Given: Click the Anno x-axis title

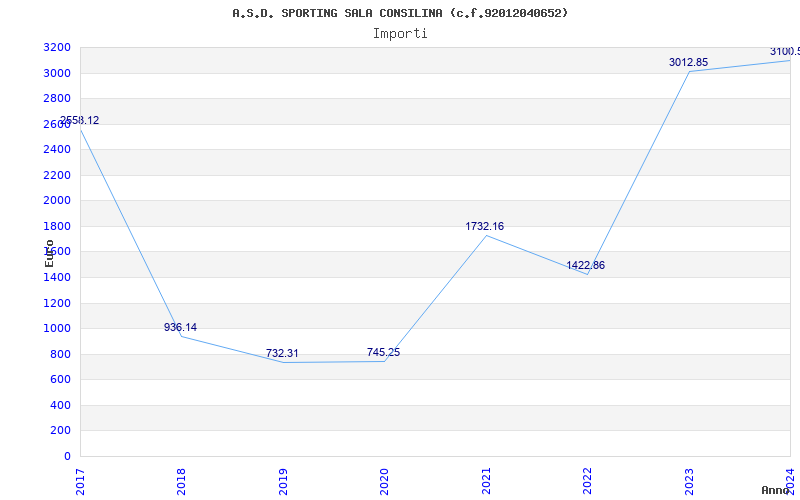Looking at the screenshot, I should click(x=776, y=490).
